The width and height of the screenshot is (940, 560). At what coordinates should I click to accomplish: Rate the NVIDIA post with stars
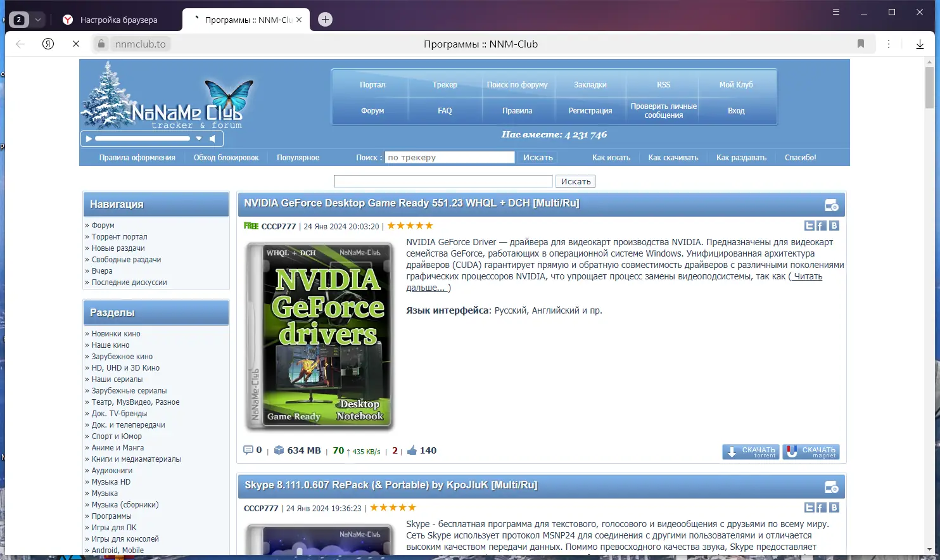[x=410, y=226]
